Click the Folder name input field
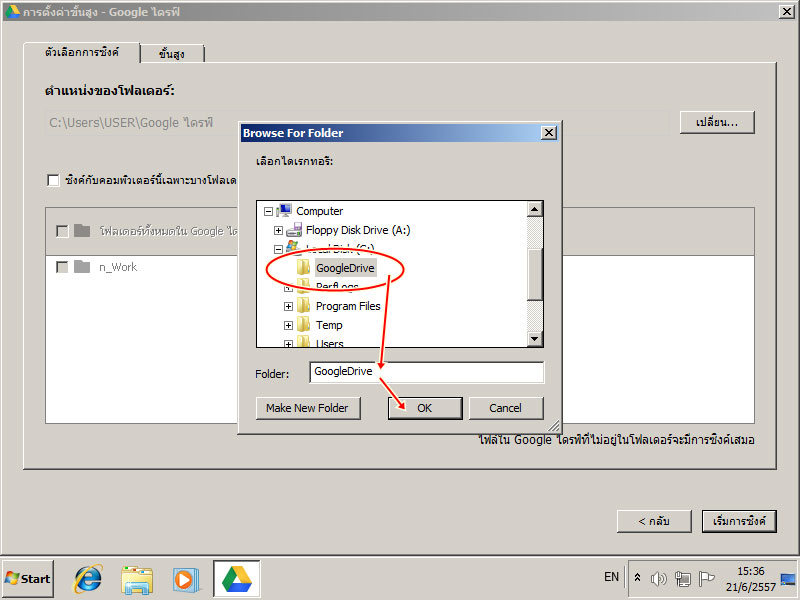This screenshot has height=600, width=800. click(x=427, y=372)
